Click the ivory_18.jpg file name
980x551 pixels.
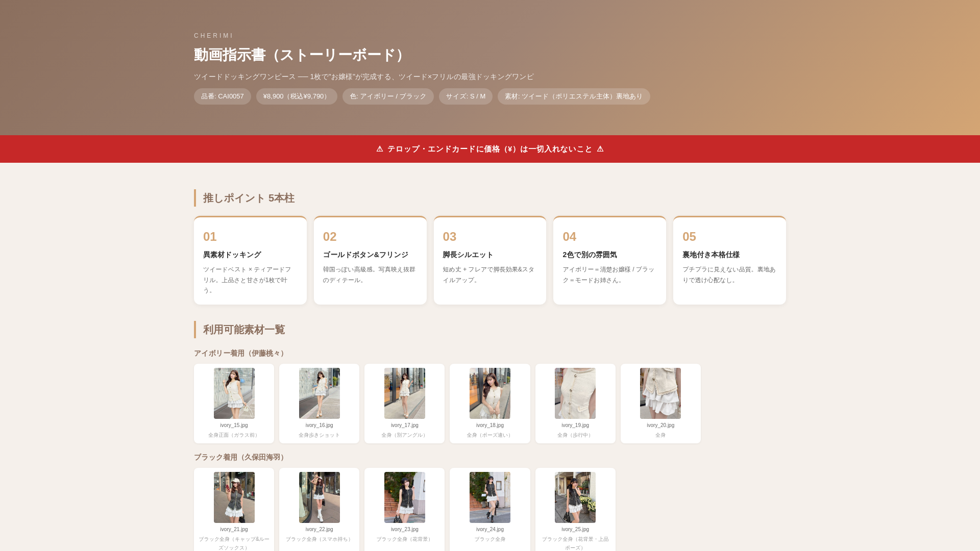(x=489, y=425)
